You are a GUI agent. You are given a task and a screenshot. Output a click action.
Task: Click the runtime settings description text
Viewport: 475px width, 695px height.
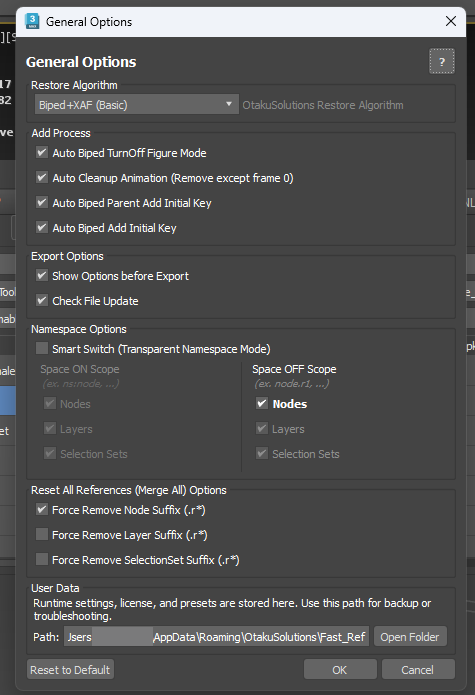(x=232, y=609)
